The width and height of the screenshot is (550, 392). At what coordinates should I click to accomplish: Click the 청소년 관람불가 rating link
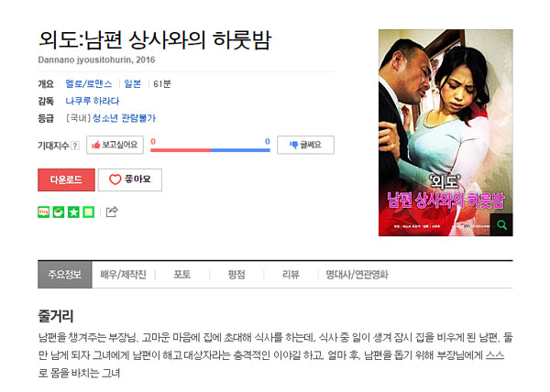124,118
